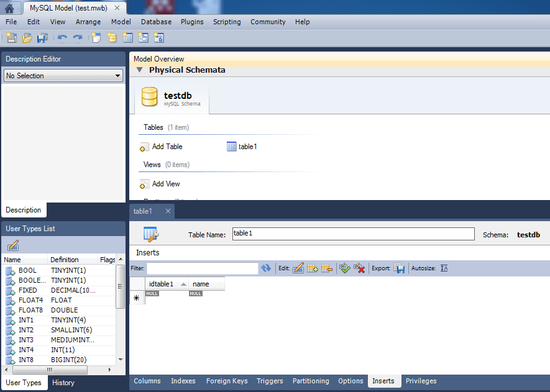Switch to the History tab
Image resolution: width=550 pixels, height=392 pixels.
pyautogui.click(x=63, y=383)
